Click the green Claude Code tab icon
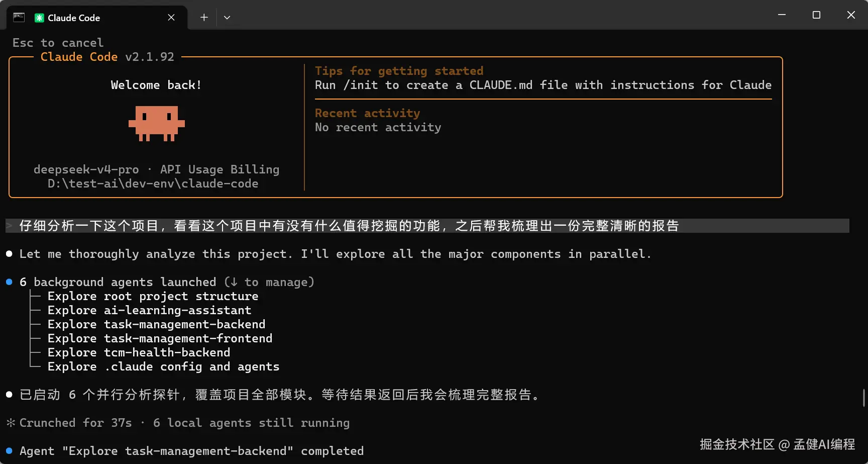Viewport: 868px width, 464px height. pyautogui.click(x=39, y=18)
